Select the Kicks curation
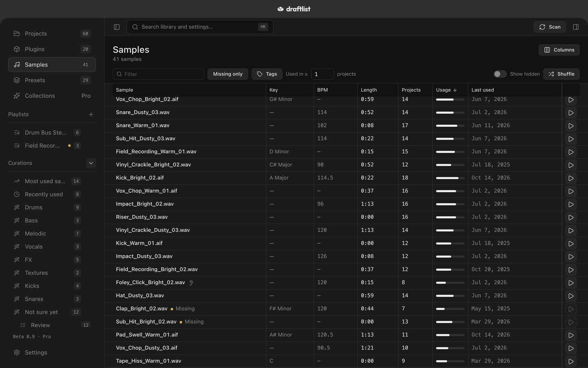The image size is (588, 368). (x=52, y=286)
